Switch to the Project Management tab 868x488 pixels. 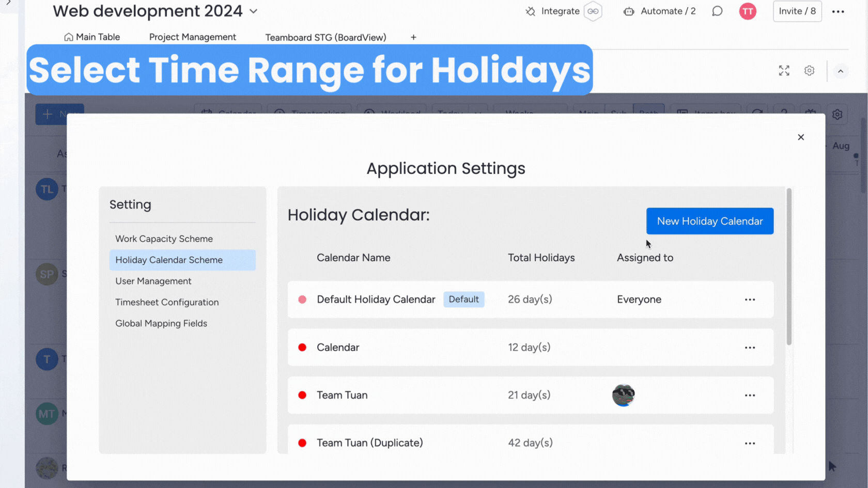pyautogui.click(x=193, y=37)
